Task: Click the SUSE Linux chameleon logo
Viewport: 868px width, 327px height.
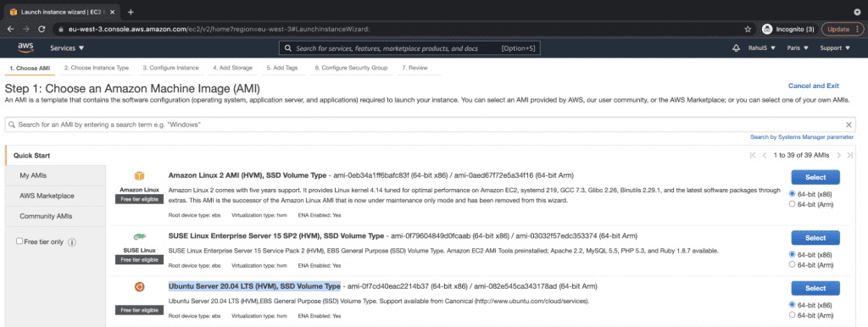Action: click(139, 237)
